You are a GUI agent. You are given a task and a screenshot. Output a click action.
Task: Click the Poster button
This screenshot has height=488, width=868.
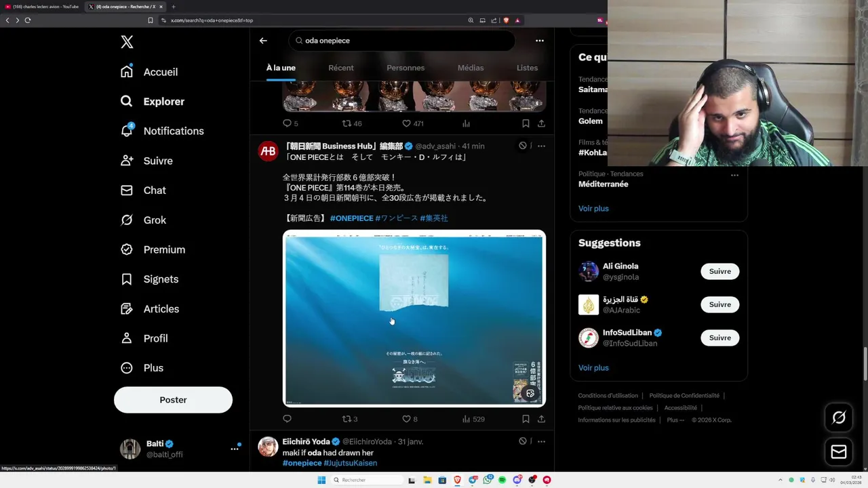(173, 400)
